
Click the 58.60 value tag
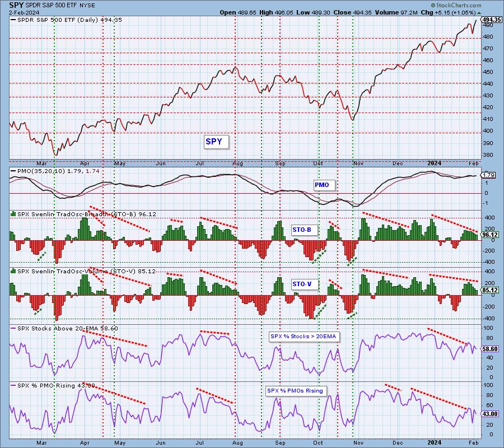490,349
